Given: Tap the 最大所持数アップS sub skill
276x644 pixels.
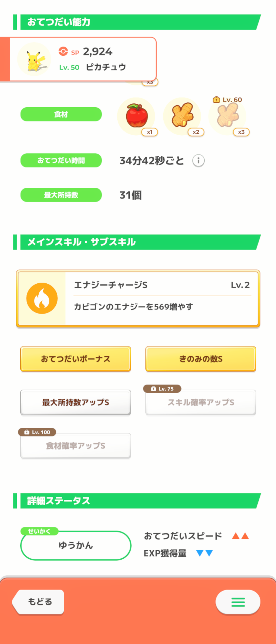Looking at the screenshot, I should point(75,402).
